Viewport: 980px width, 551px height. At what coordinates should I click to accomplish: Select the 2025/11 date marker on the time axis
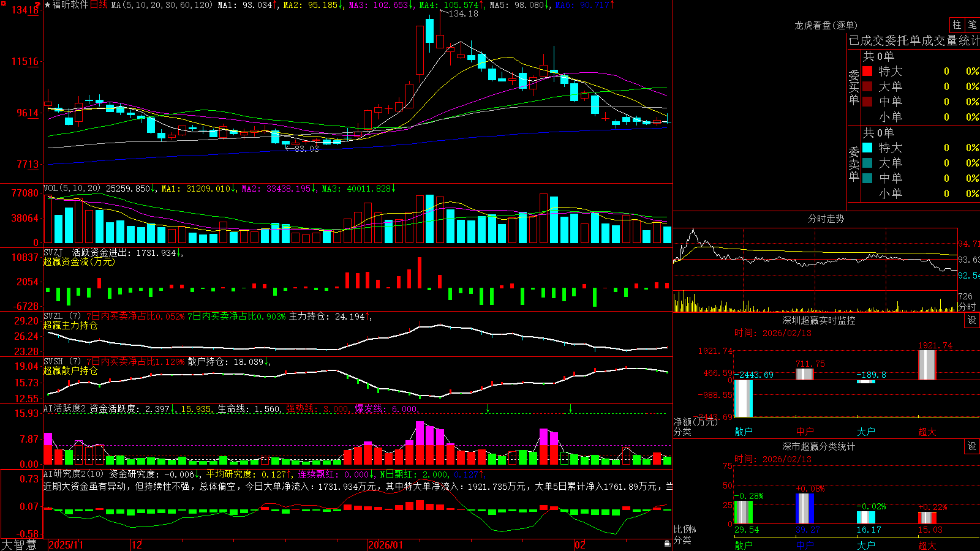66,545
